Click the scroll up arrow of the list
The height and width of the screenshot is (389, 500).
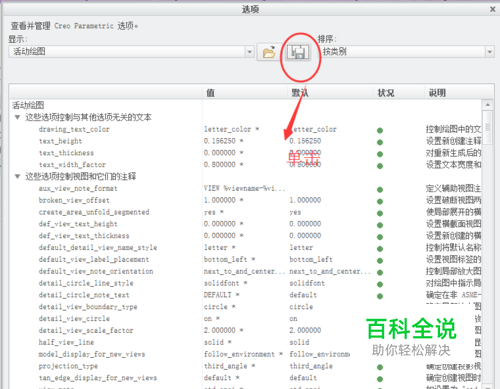(x=488, y=105)
